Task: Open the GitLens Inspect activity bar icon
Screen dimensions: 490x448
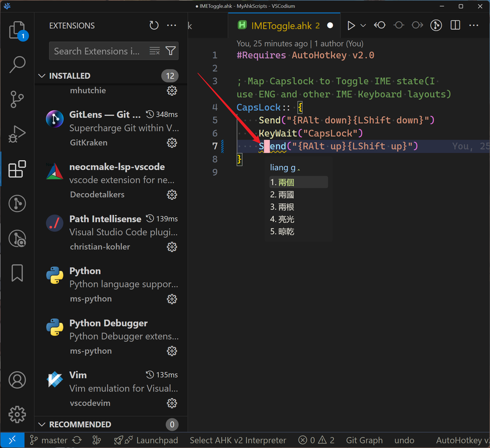Action: [x=17, y=239]
